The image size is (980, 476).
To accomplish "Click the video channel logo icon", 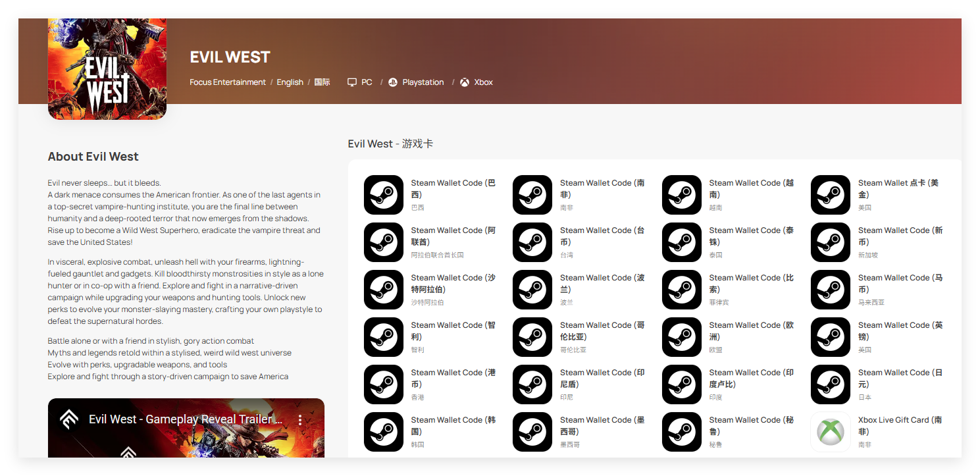I will [69, 419].
